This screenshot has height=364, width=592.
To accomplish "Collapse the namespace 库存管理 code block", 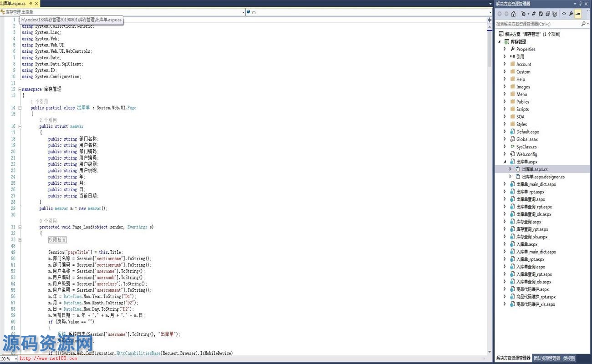I will click(x=20, y=89).
